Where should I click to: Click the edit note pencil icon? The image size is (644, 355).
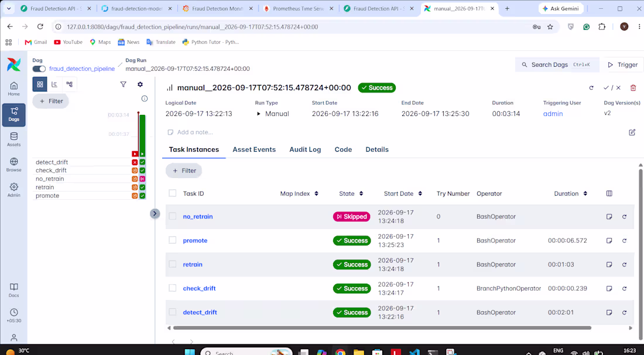632,132
